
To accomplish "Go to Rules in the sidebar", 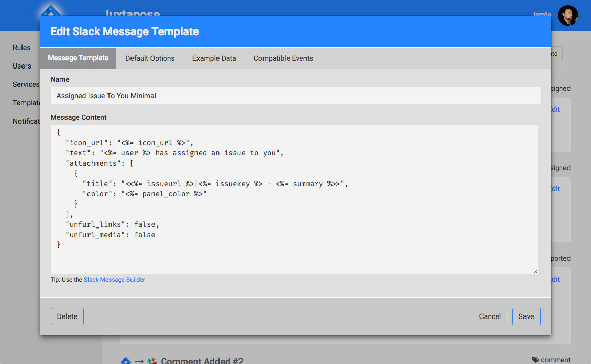I will [21, 48].
